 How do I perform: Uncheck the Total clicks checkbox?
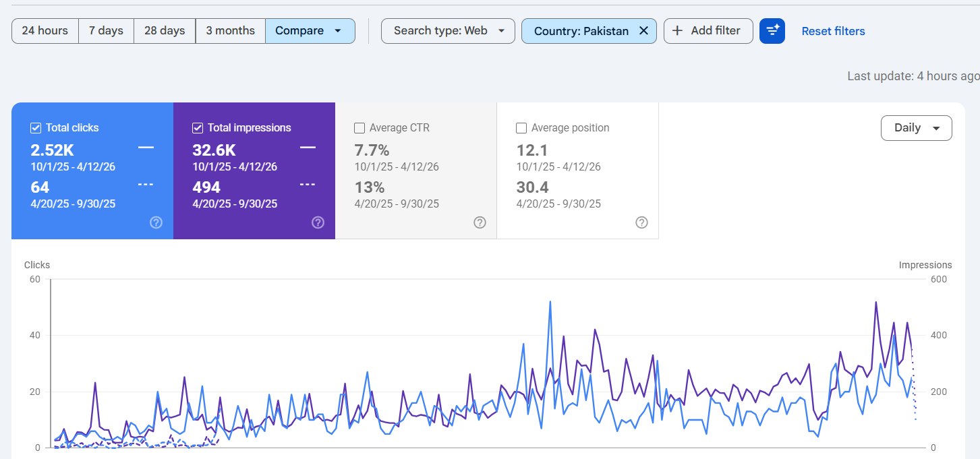coord(36,128)
